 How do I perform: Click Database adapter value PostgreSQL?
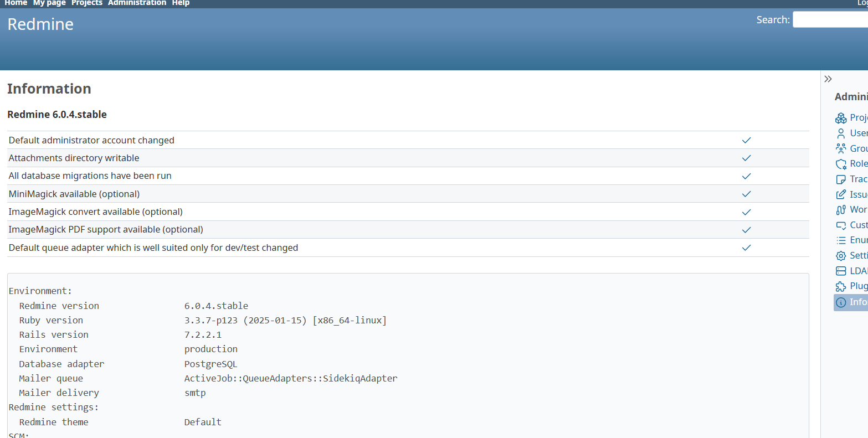[210, 364]
